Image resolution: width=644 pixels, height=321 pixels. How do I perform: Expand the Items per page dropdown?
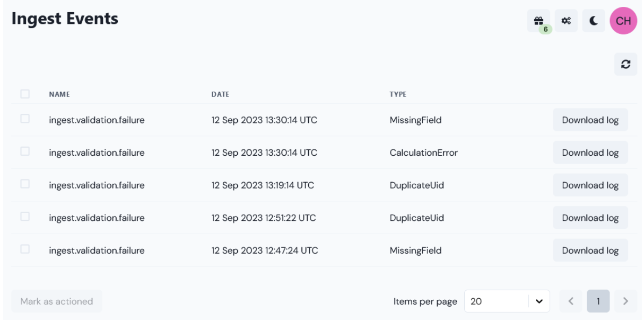click(x=507, y=301)
